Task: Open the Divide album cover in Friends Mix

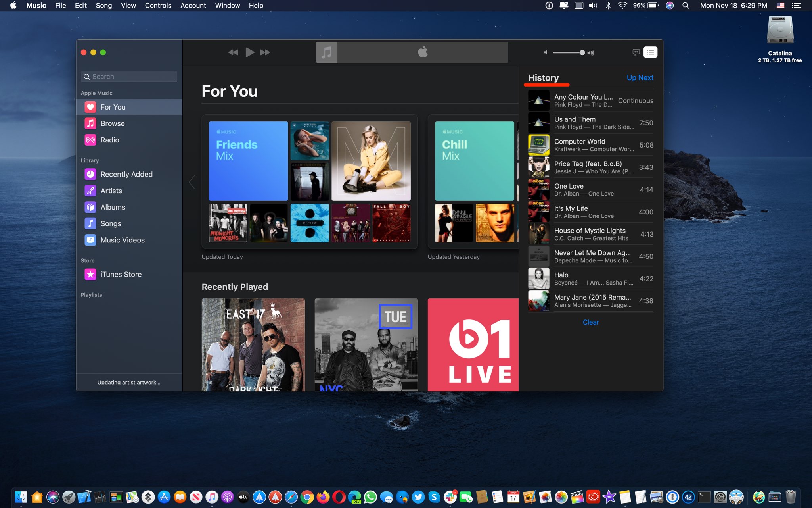Action: tap(310, 223)
